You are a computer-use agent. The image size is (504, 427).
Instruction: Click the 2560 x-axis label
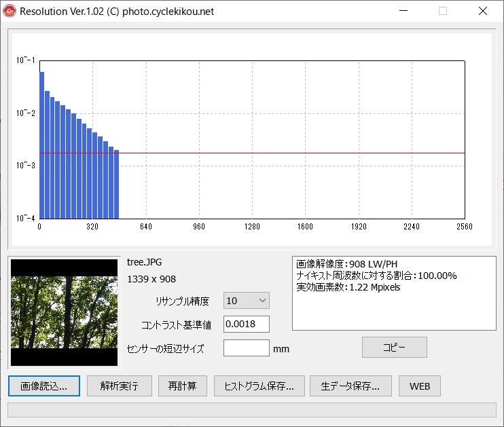click(465, 227)
